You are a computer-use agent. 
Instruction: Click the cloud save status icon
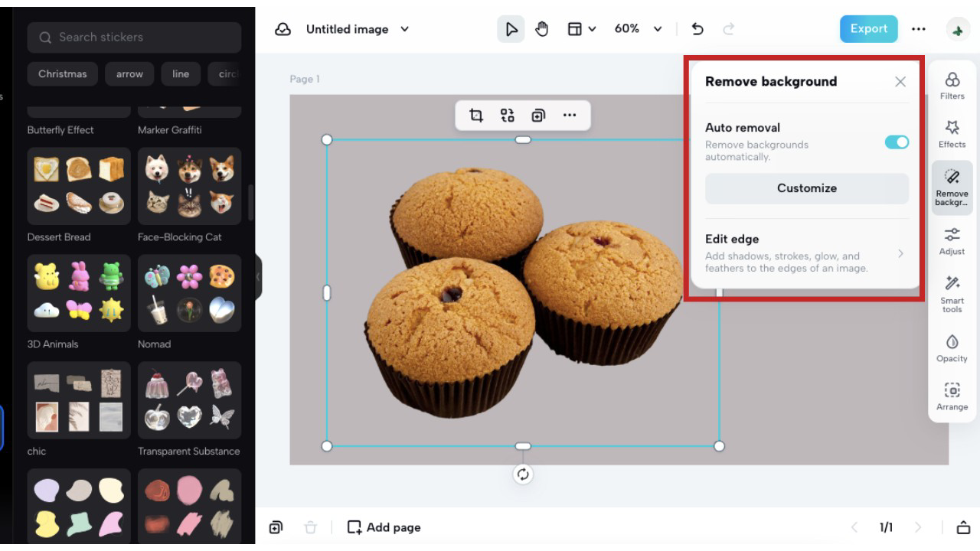(x=283, y=29)
